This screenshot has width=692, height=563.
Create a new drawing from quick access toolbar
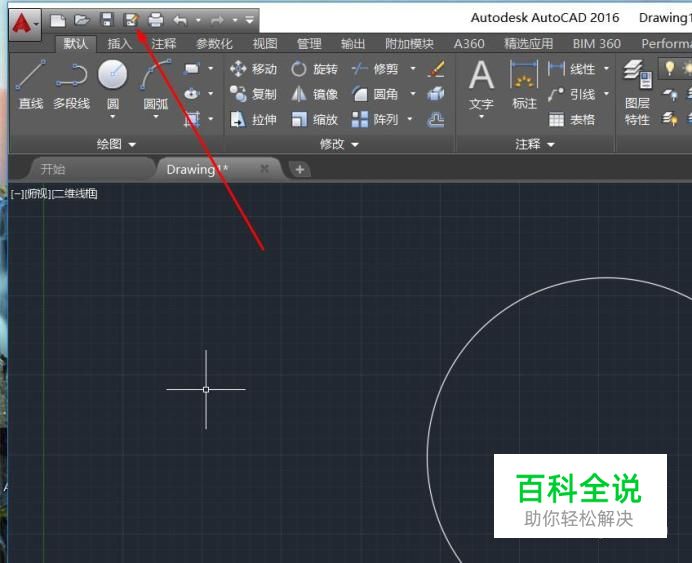tap(58, 20)
